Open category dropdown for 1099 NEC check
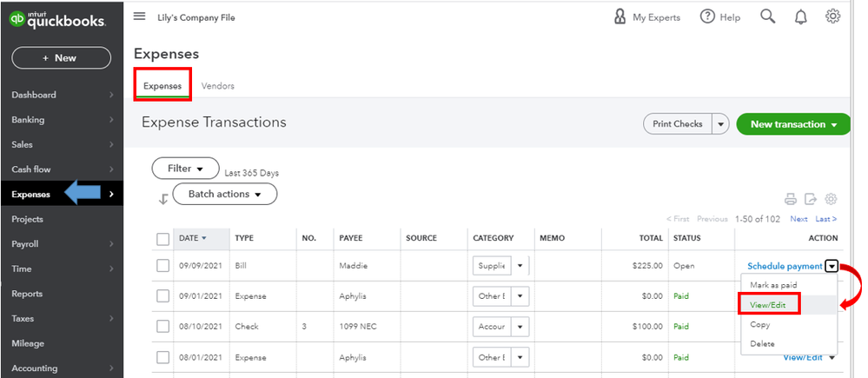The image size is (868, 378). click(520, 327)
